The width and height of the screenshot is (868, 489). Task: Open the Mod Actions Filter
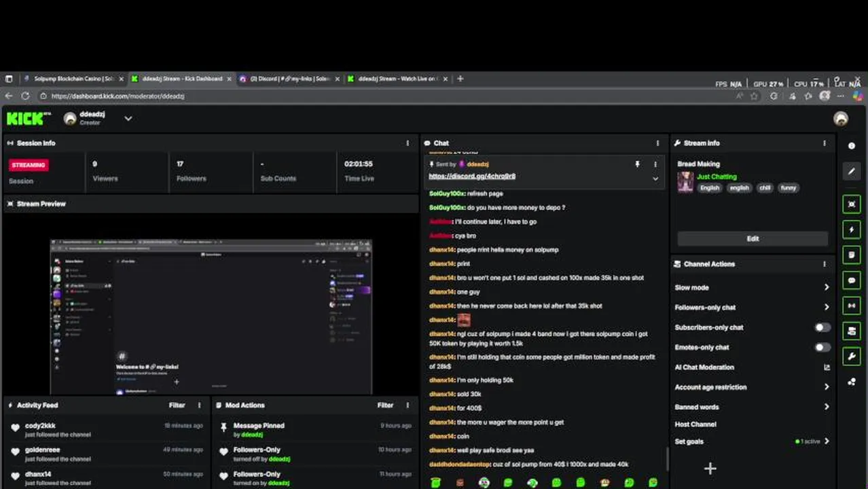[x=385, y=405]
